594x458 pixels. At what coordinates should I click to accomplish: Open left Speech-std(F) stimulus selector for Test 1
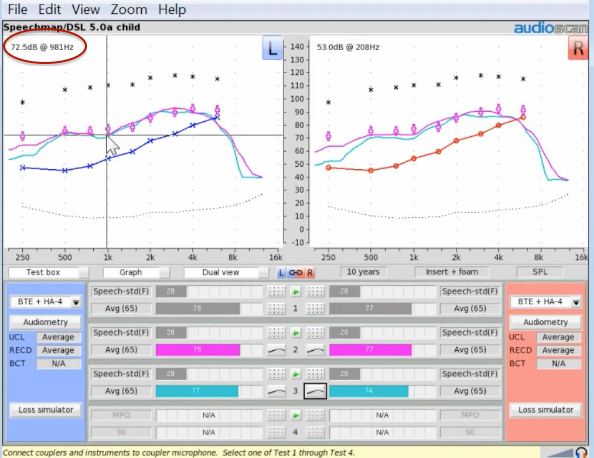[x=121, y=291]
